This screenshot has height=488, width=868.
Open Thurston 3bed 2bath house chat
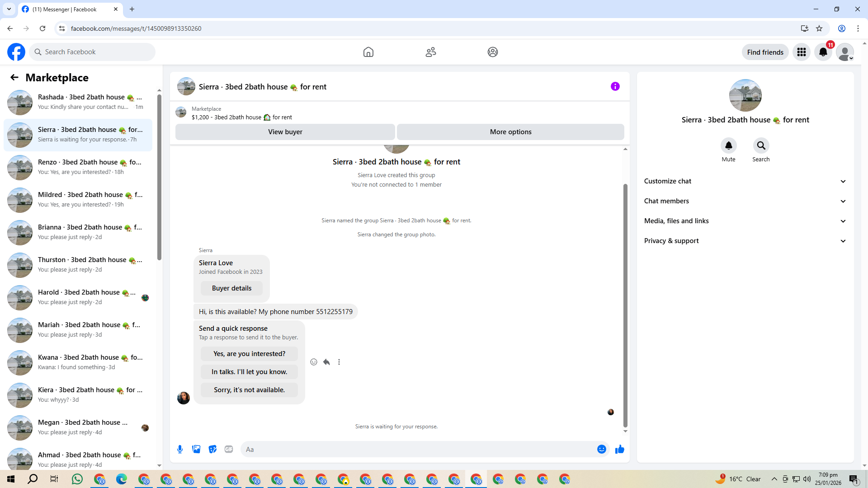point(78,265)
